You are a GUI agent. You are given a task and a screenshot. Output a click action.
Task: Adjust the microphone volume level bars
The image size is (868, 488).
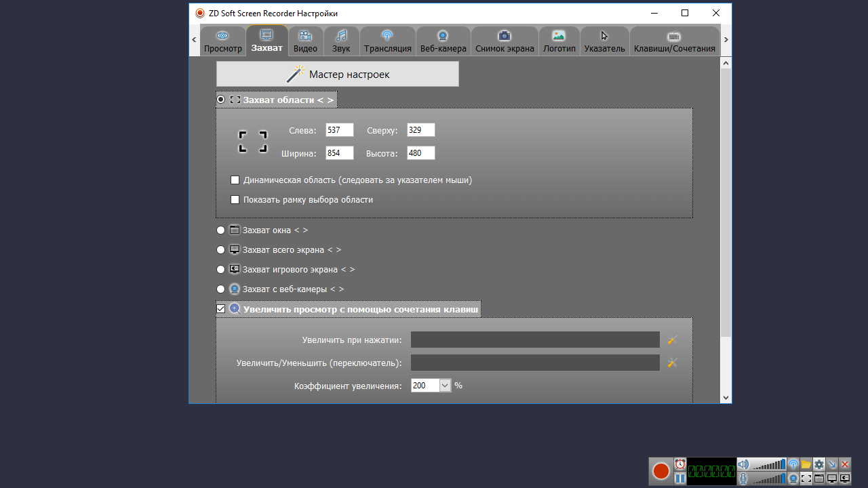[769, 479]
